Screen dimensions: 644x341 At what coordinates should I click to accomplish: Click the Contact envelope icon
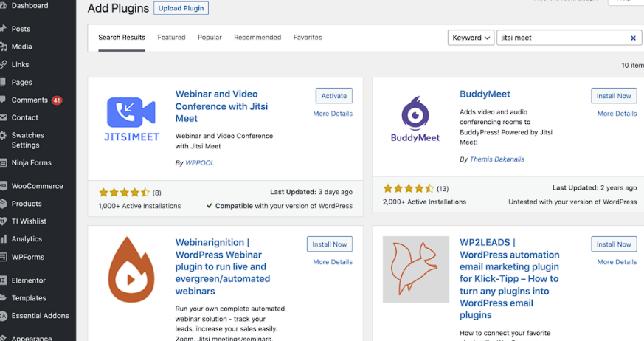click(x=3, y=117)
